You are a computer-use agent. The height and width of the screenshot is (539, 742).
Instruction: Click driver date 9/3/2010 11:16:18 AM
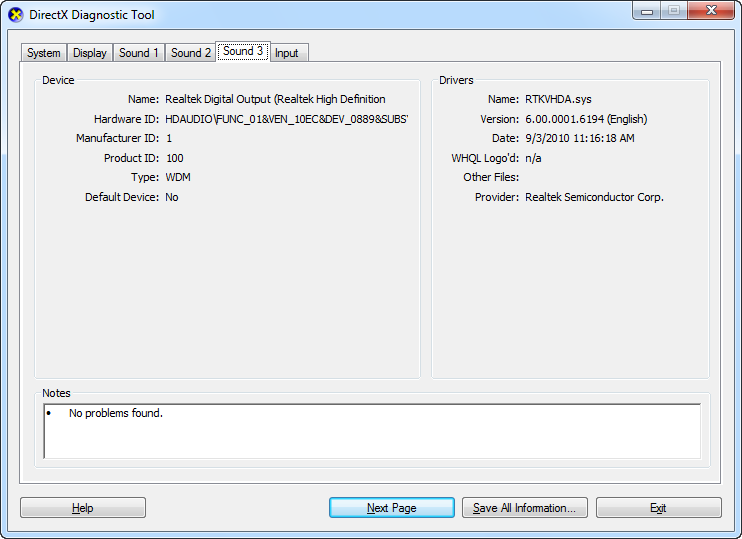580,138
